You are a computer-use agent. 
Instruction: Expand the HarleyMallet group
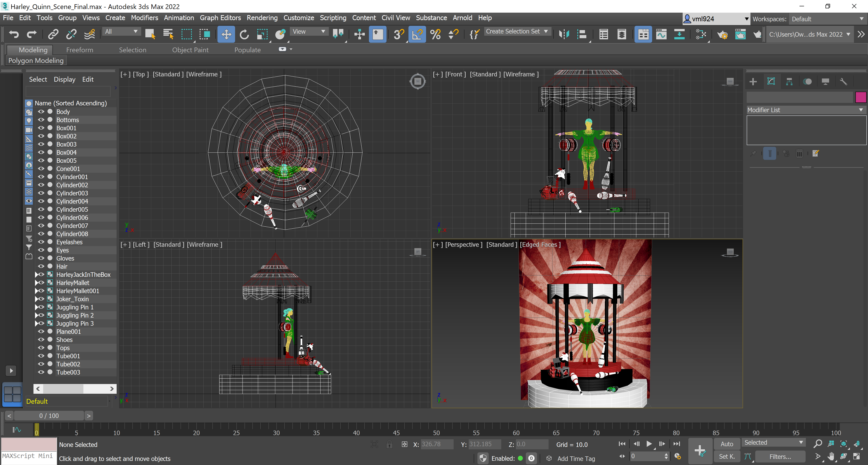36,282
